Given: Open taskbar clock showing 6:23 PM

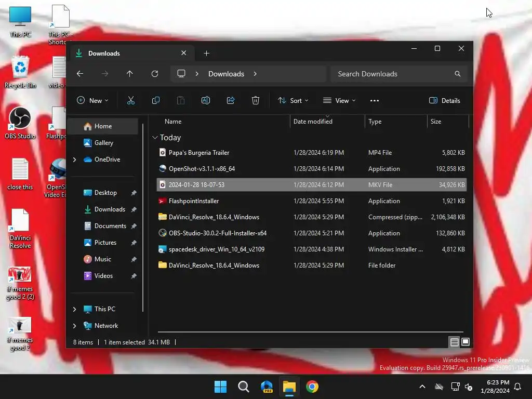Looking at the screenshot, I should 495,387.
